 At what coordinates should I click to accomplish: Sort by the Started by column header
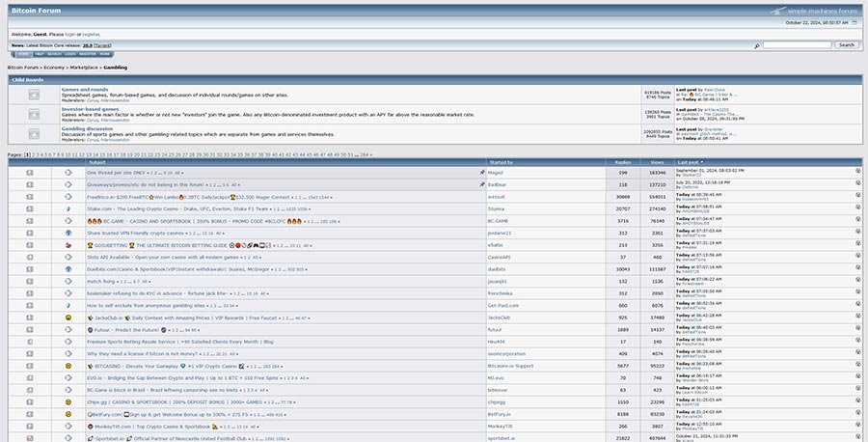tap(501, 162)
